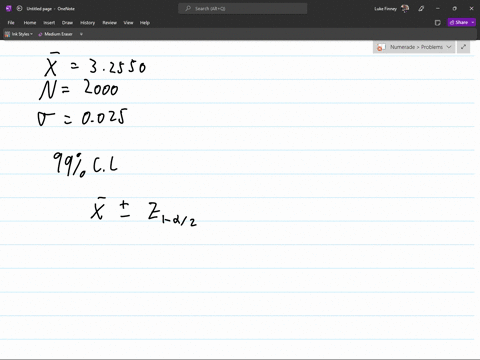Click the Untitled page - OneNote title text
480x360 pixels.
tap(50, 9)
